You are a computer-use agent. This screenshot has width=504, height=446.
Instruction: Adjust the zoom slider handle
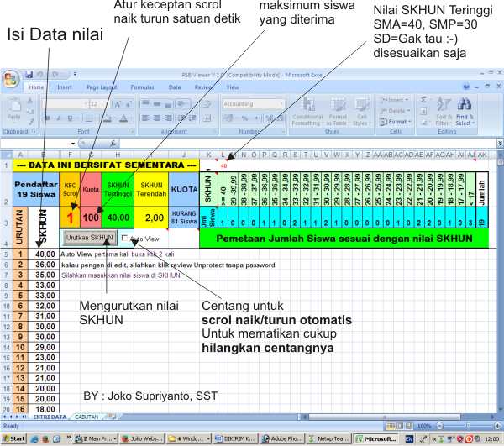468,426
